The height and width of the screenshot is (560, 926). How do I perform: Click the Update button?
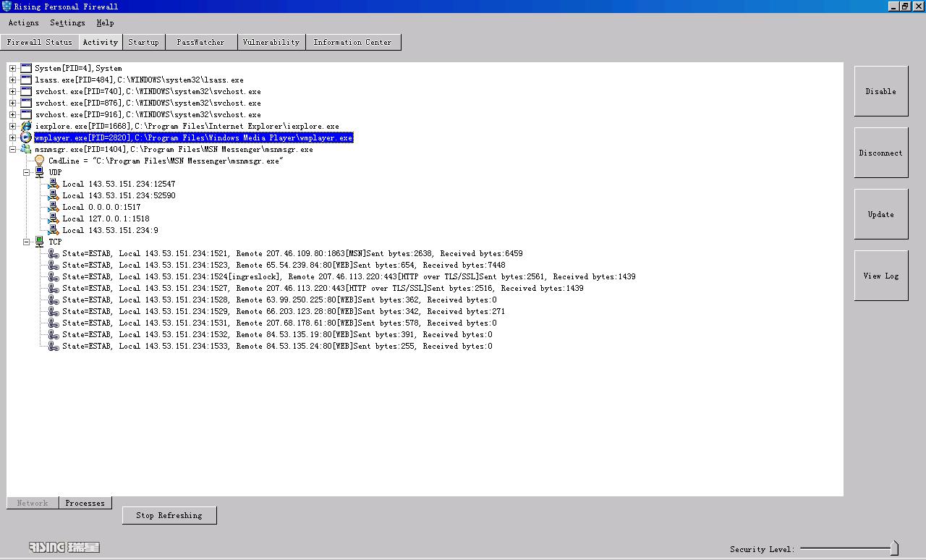[x=880, y=214]
